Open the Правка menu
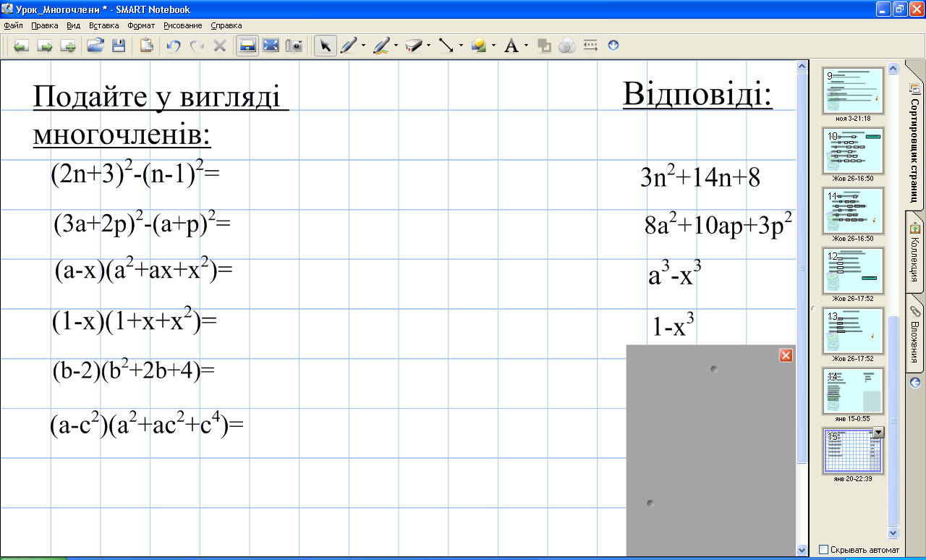This screenshot has height=560, width=926. (x=45, y=25)
